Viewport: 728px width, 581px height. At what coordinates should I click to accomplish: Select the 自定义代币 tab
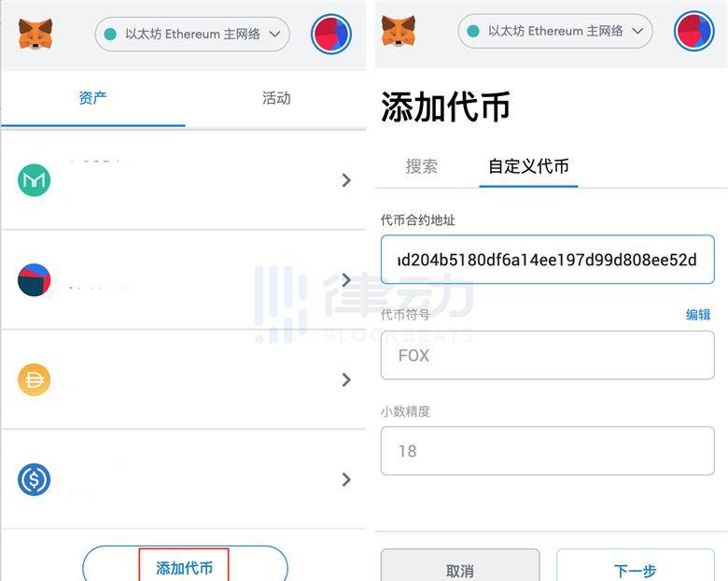528,166
